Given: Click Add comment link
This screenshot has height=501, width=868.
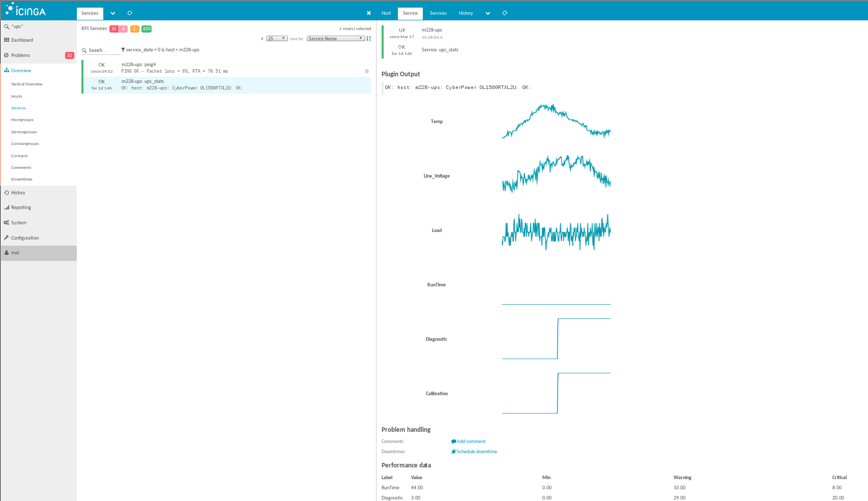Looking at the screenshot, I should point(469,441).
